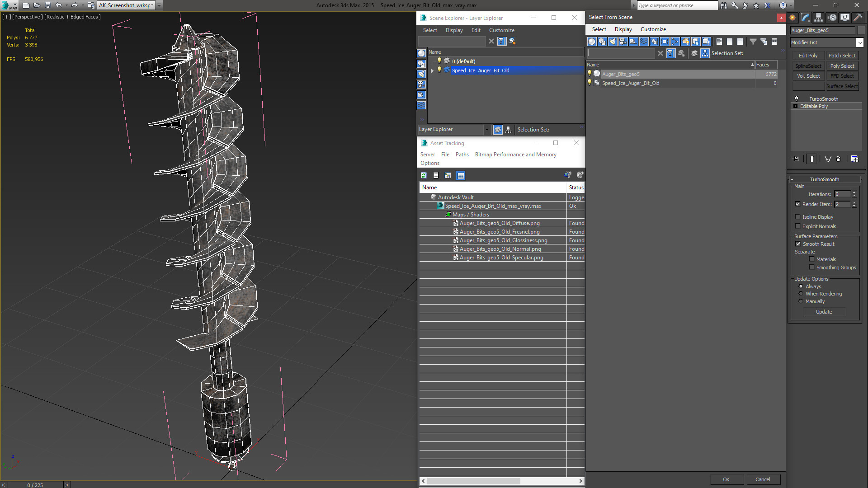Screen dimensions: 868x488
Task: Toggle Display Shapes filter in Select From Scene
Action: coord(602,42)
